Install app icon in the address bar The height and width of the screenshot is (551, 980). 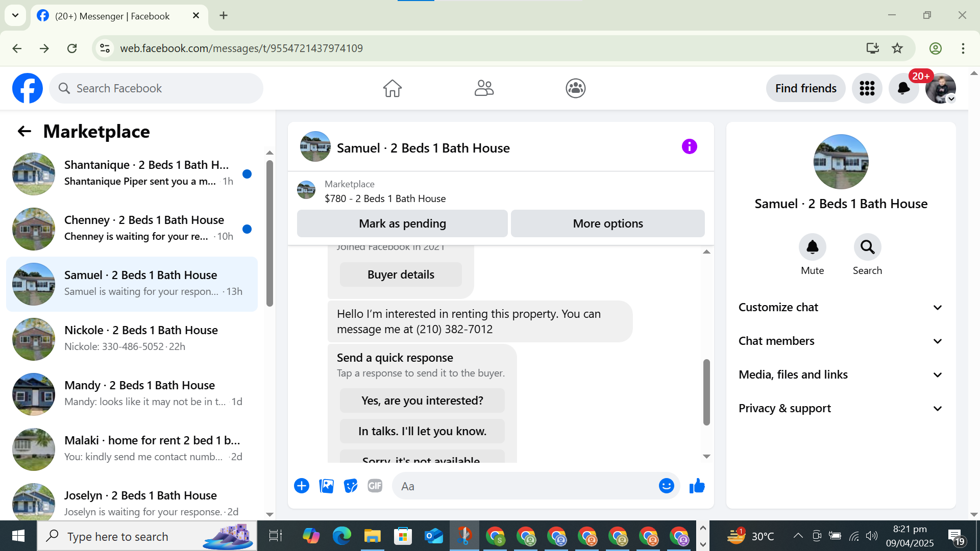873,48
